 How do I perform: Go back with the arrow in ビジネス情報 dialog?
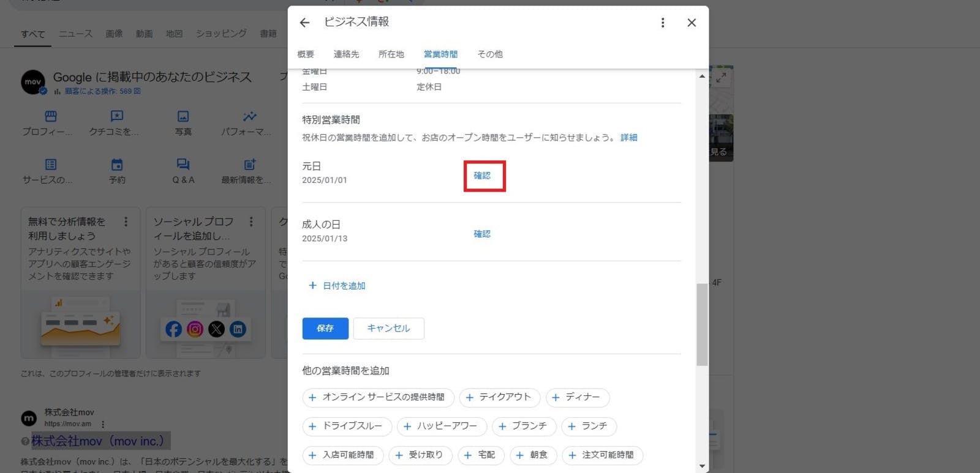(304, 23)
